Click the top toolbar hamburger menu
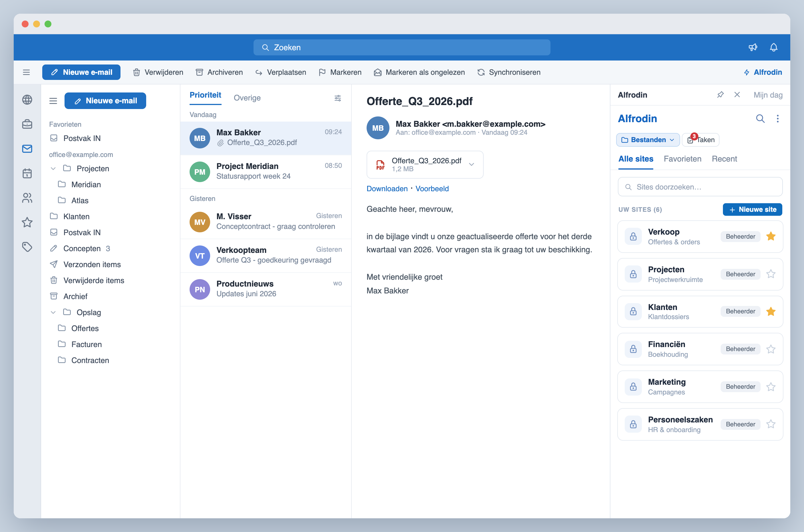The height and width of the screenshot is (532, 804). click(x=26, y=72)
